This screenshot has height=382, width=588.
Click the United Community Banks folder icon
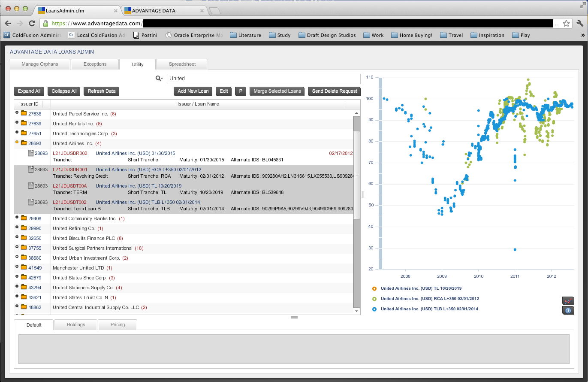coord(24,218)
